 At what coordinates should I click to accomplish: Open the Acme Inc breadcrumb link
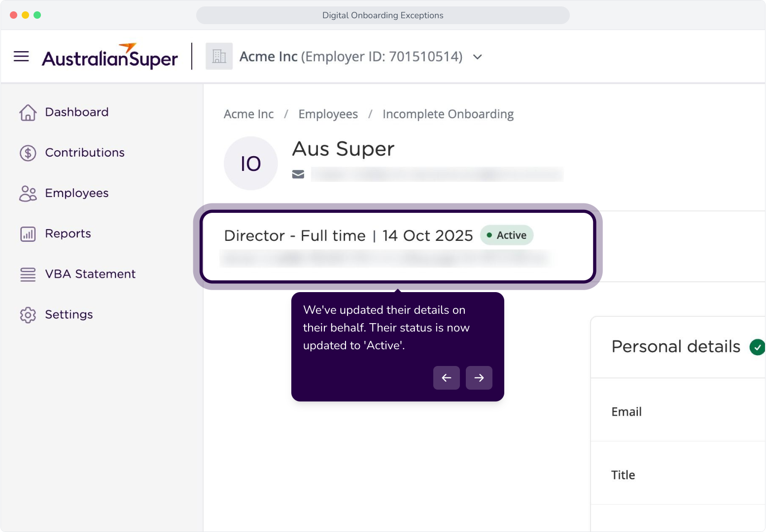[x=248, y=114]
